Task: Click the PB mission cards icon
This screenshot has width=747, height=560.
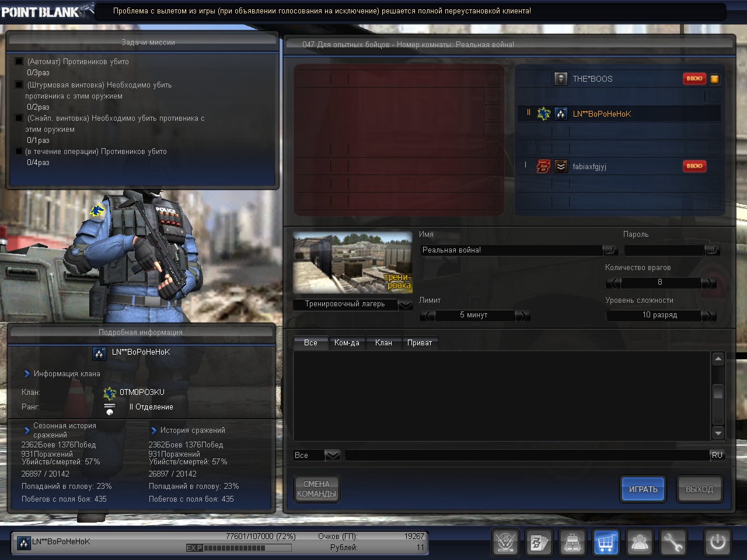Action: (x=538, y=543)
